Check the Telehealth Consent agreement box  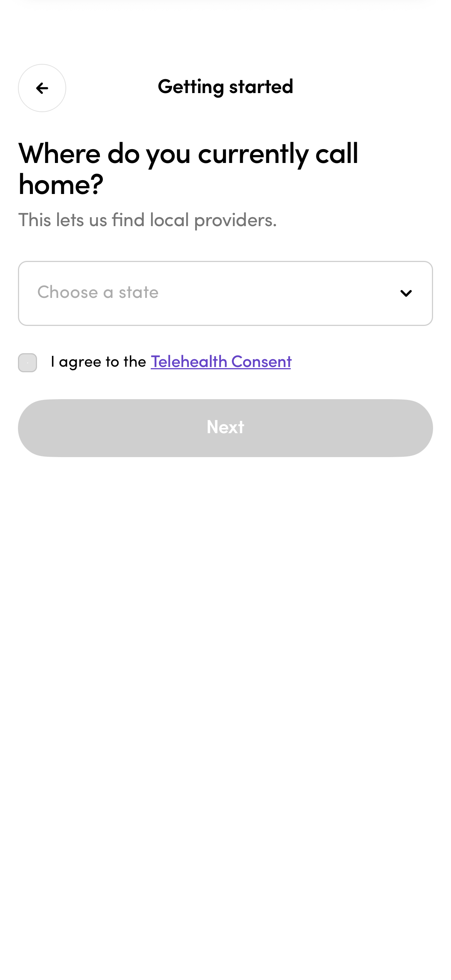(27, 363)
